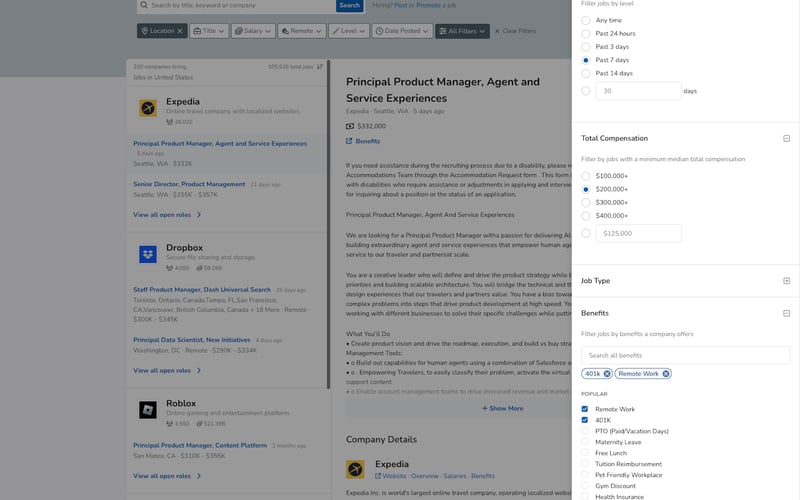Select Past 14 days option
This screenshot has width=800, height=500.
[x=586, y=73]
